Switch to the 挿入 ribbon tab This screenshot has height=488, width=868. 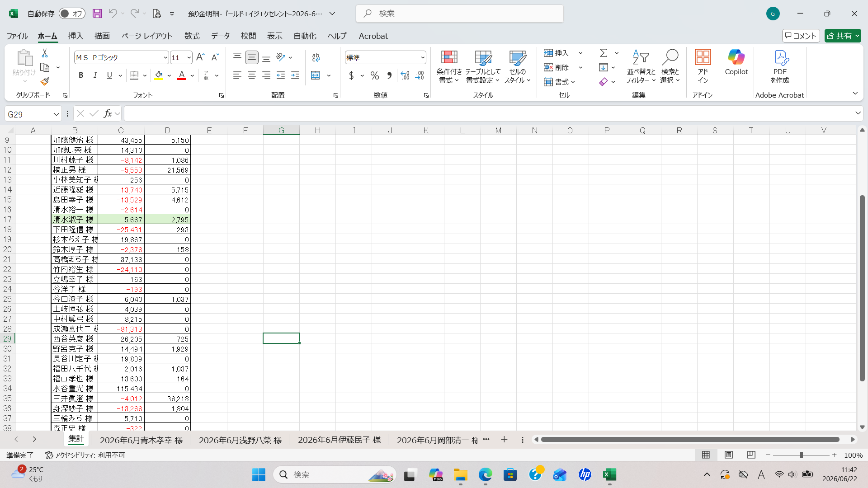[75, 36]
